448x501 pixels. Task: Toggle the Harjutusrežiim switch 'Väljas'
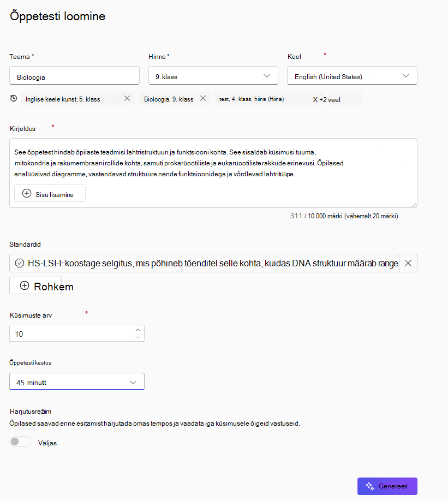click(20, 442)
